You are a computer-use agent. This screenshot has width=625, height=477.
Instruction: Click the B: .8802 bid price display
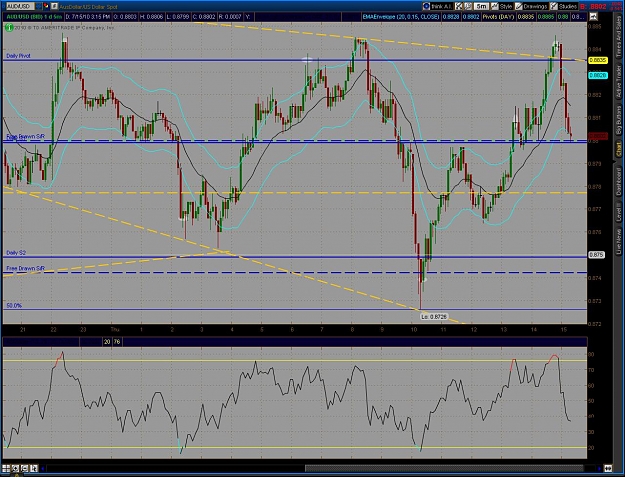coord(593,6)
